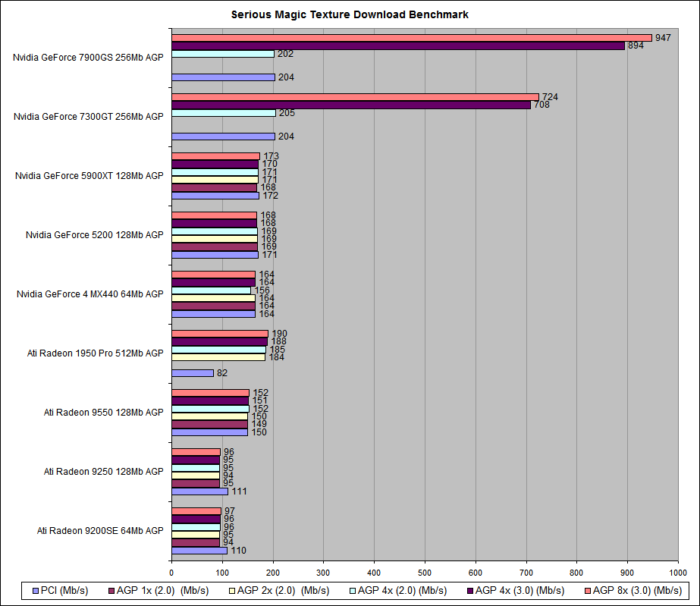Select the Nvidia GeForce 7300GT 256Mb AGP label

(x=89, y=117)
